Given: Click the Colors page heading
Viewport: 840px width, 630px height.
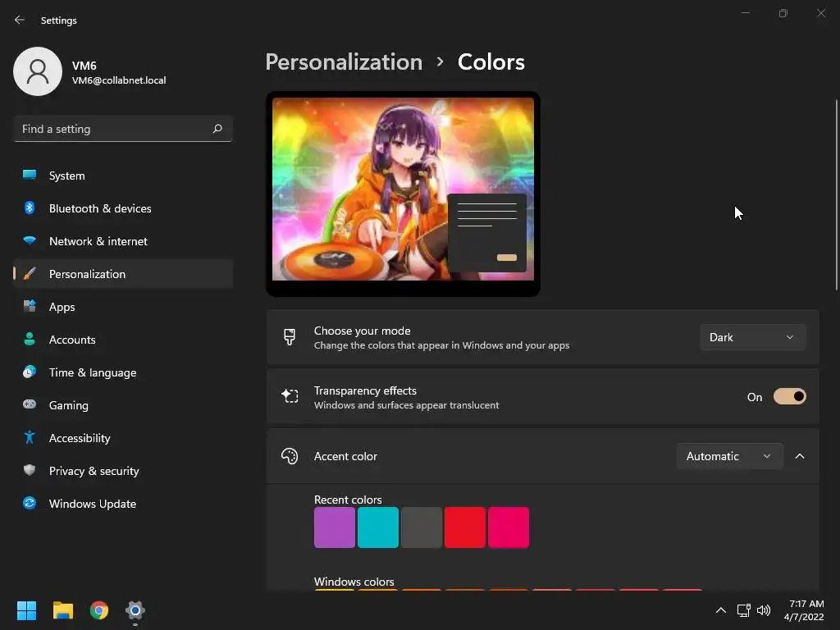Looking at the screenshot, I should click(x=491, y=62).
